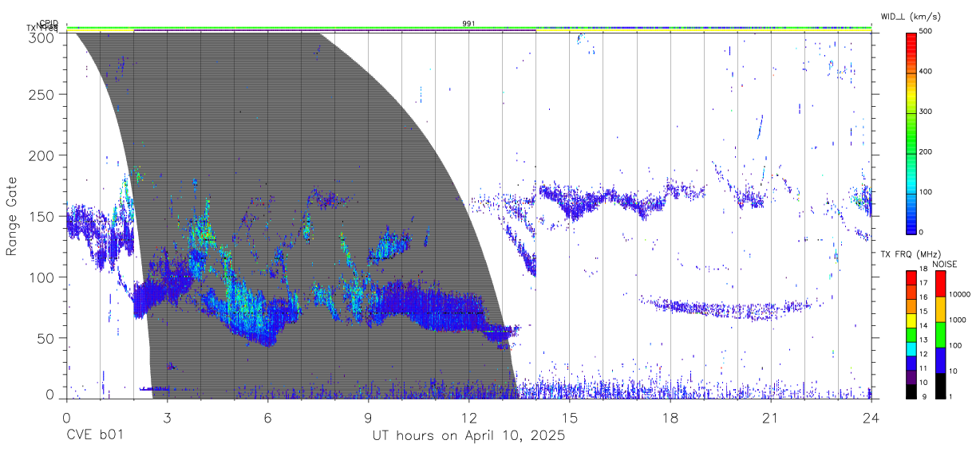This screenshot has width=980, height=452.
Task: Click the 400 label on WID colorbar
Action: tap(926, 71)
